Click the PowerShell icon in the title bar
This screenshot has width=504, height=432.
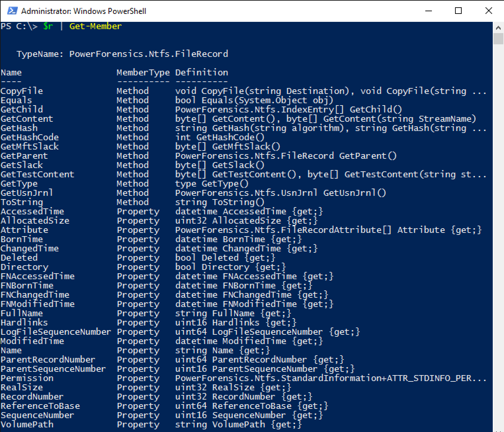coord(12,11)
